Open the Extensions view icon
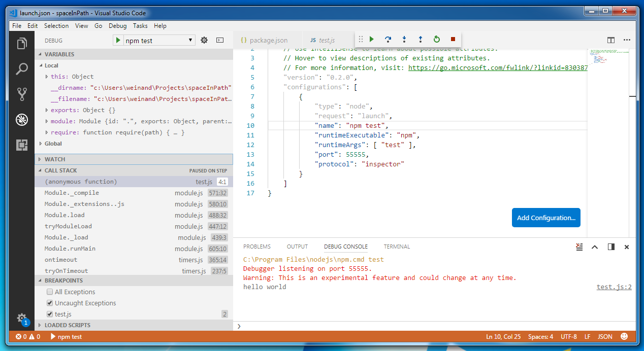Viewport: 644px width, 351px height. coord(21,145)
